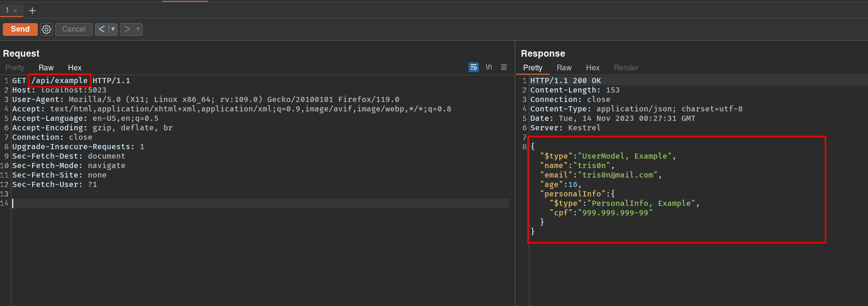Switch Request view to Hex

(75, 68)
